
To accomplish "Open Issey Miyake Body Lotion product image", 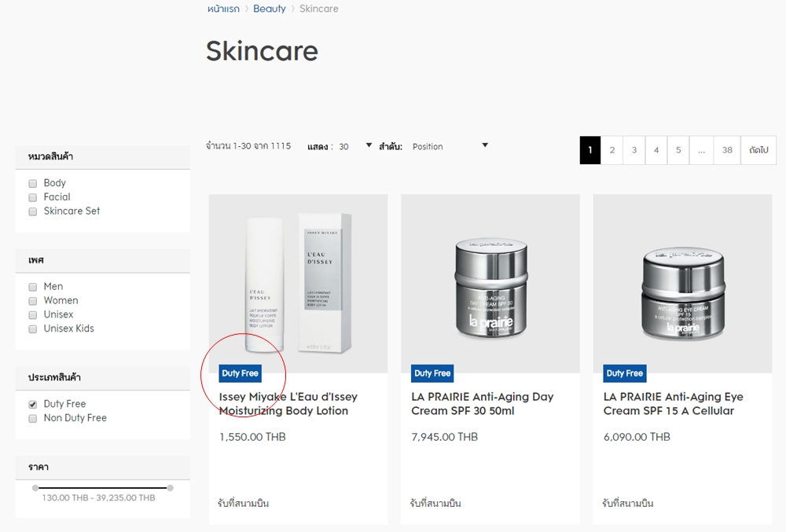I will point(298,284).
